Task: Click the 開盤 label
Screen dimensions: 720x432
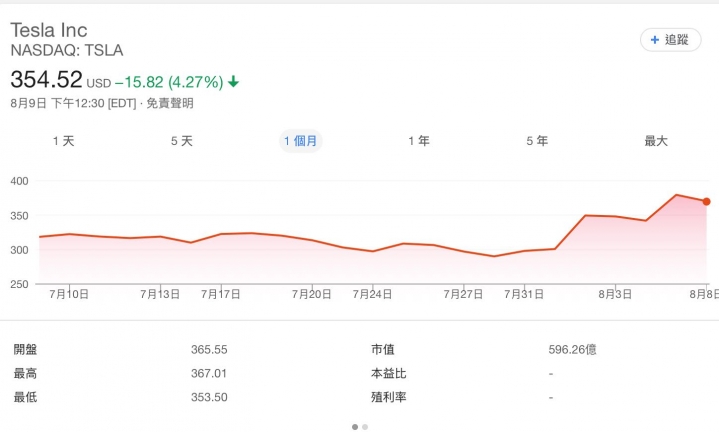Action: (25, 350)
